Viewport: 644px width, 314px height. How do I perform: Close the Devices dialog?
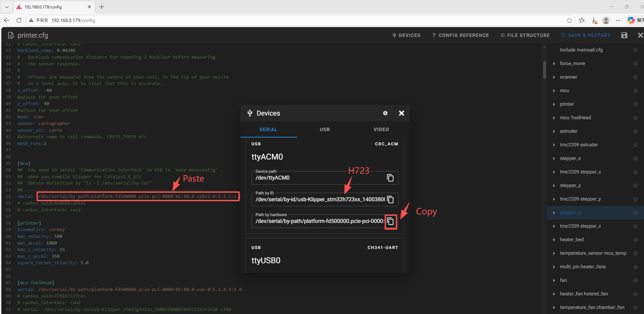[402, 113]
